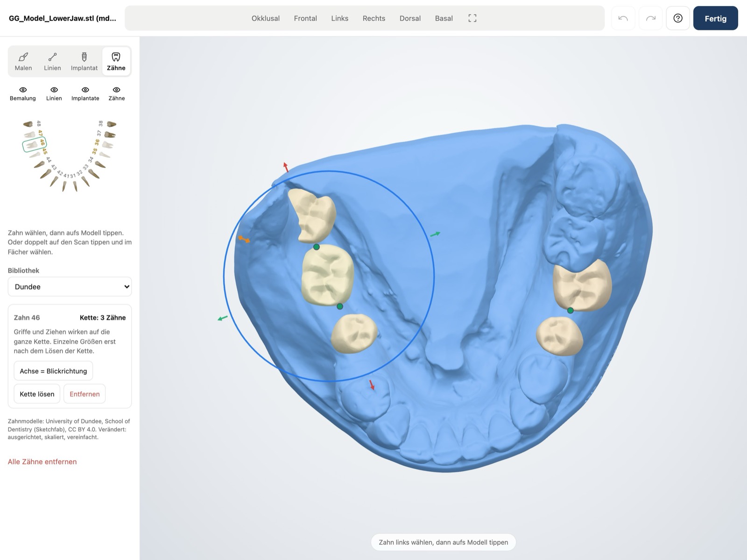Pick tooth 36 in the tooth chart
The image size is (747, 560).
pyautogui.click(x=107, y=145)
